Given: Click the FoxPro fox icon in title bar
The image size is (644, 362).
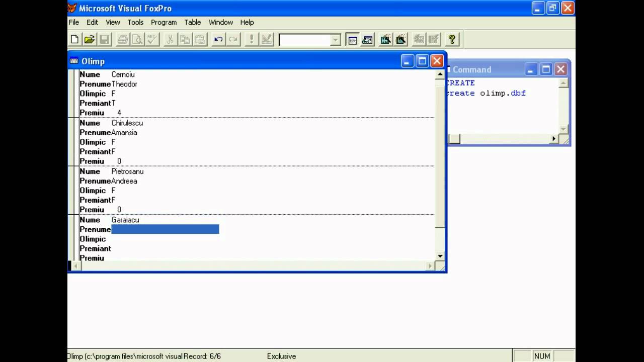Looking at the screenshot, I should point(72,8).
